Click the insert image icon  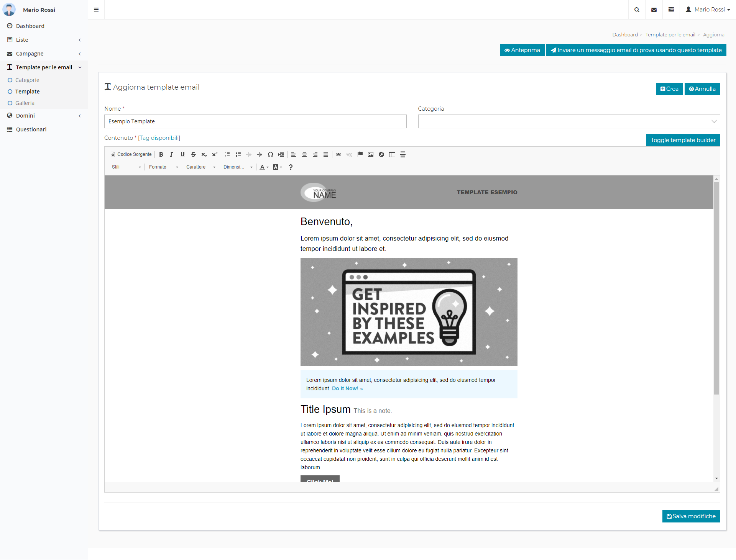(371, 154)
